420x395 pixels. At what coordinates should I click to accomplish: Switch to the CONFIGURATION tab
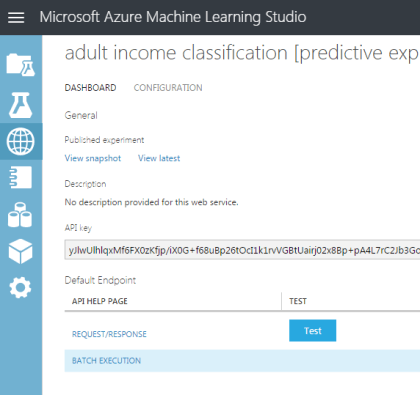(x=168, y=88)
